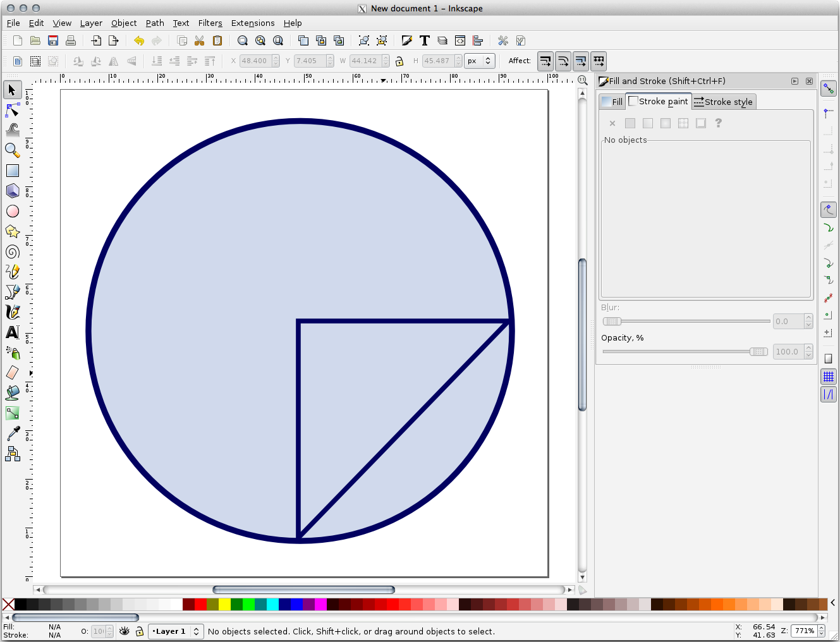Viewport: 840px width, 642px height.
Task: Click the horizontal canvas scrollbar
Action: coord(303,590)
